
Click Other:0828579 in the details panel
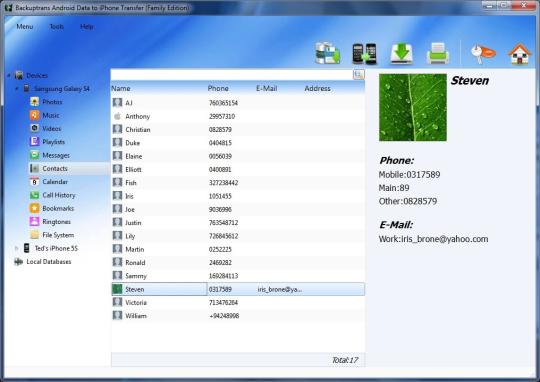click(408, 201)
